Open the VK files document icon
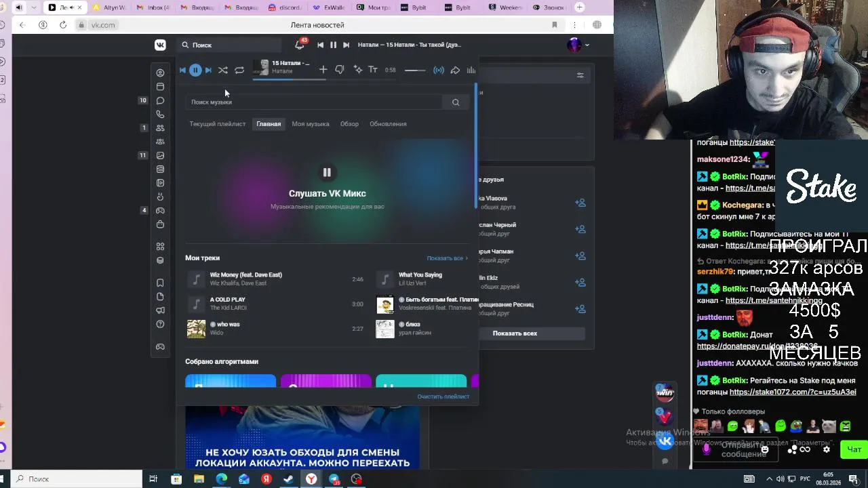The height and width of the screenshot is (488, 868). (x=160, y=296)
